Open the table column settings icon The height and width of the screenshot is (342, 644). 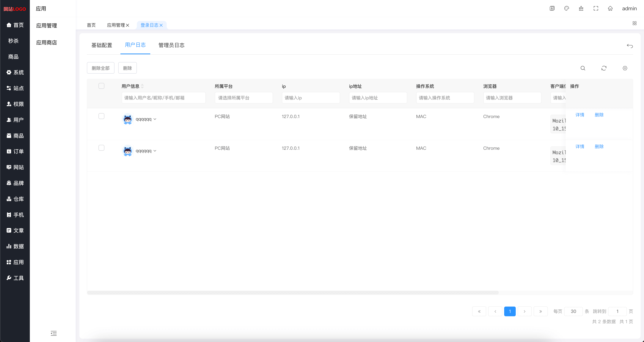(x=625, y=68)
